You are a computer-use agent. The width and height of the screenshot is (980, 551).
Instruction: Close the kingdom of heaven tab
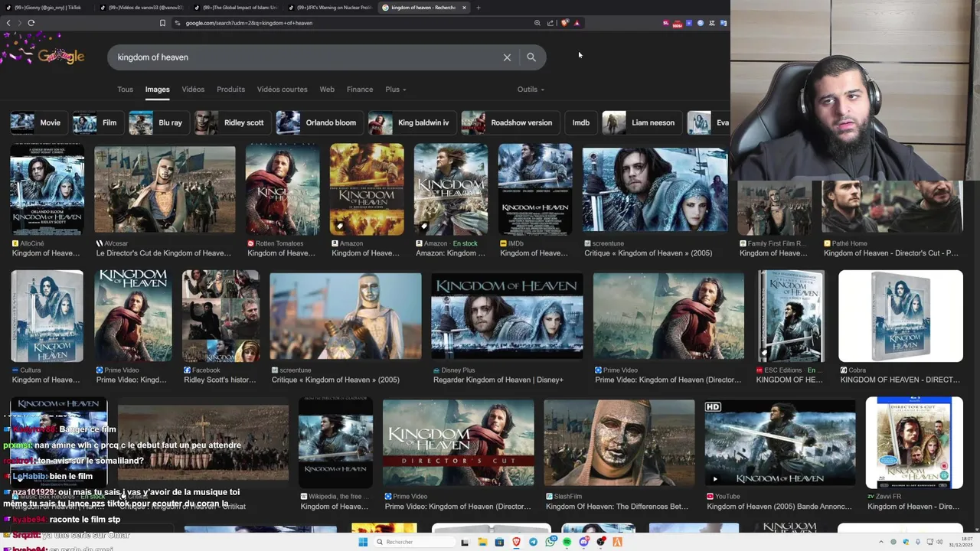(464, 8)
